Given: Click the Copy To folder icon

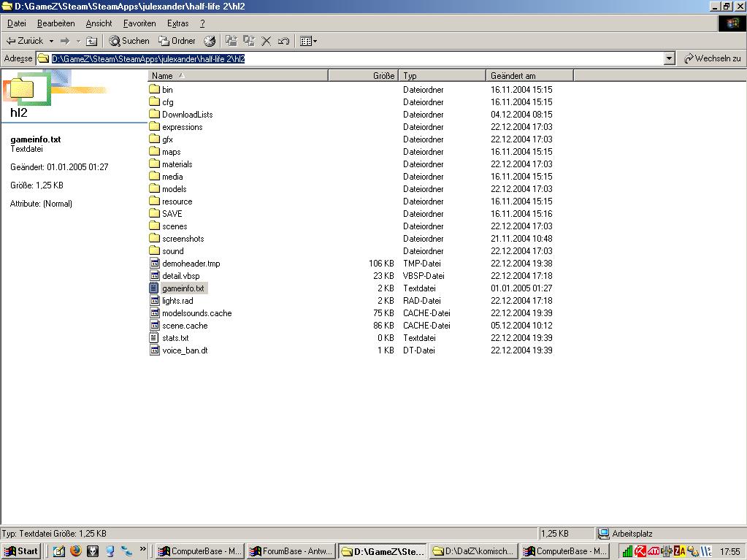Looking at the screenshot, I should (249, 41).
